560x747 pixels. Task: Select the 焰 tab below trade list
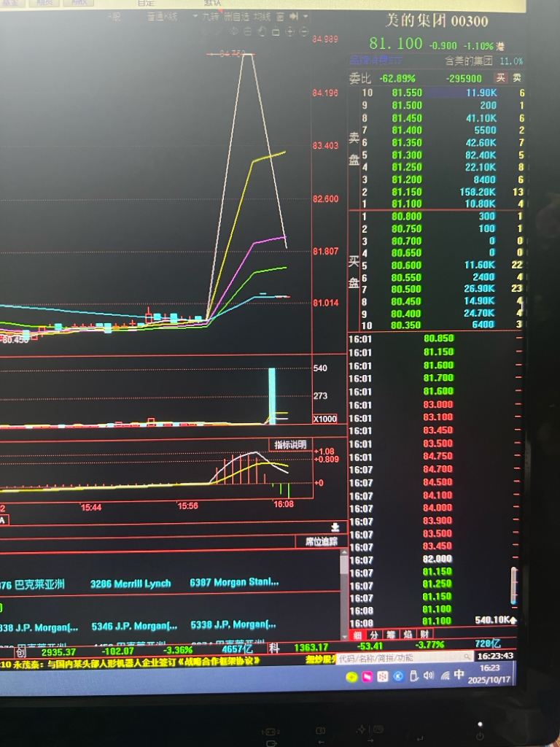click(408, 635)
